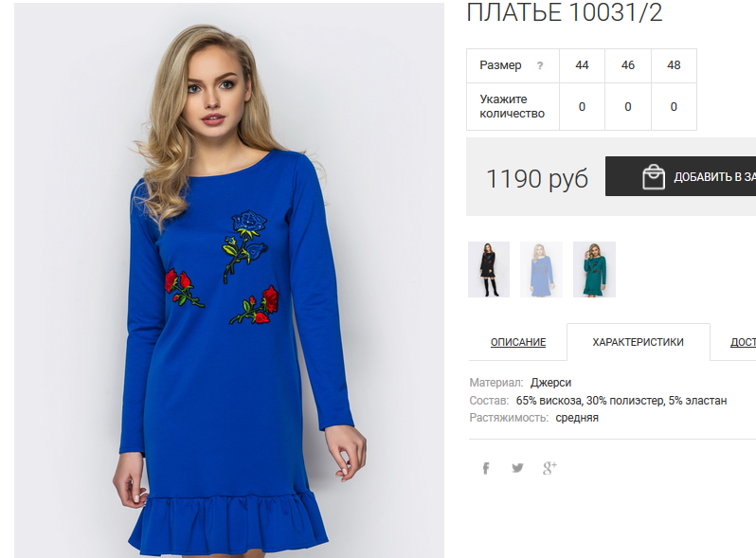Select the black dress color thumbnail

[489, 269]
